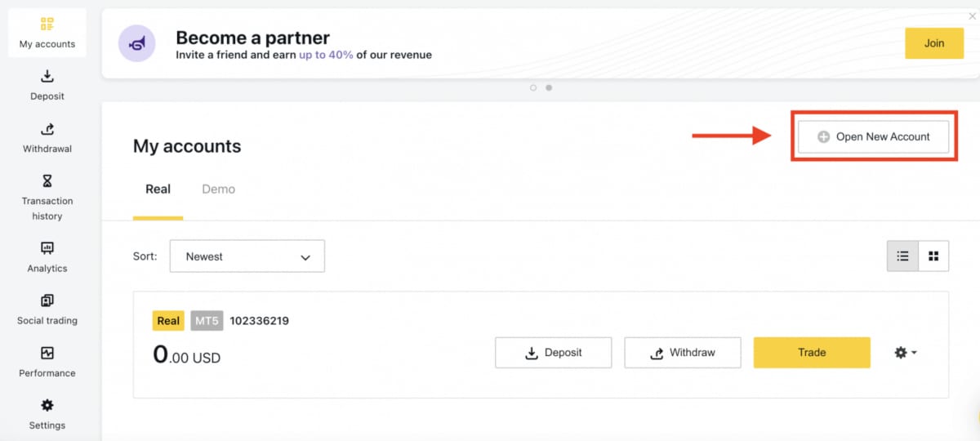Viewport: 980px width, 441px height.
Task: Open New Account button
Action: [873, 137]
